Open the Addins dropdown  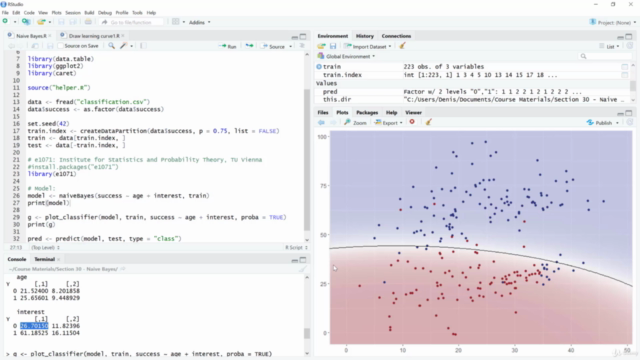[200, 22]
